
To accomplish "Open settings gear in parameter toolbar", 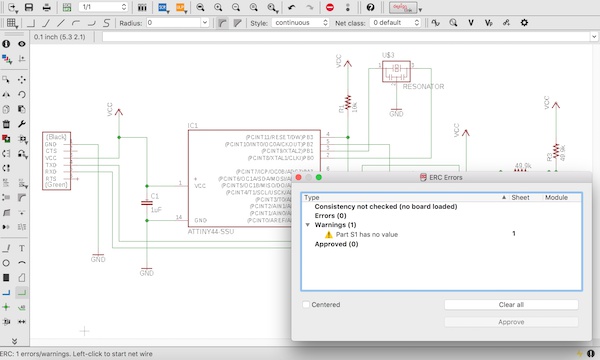I will click(x=524, y=23).
